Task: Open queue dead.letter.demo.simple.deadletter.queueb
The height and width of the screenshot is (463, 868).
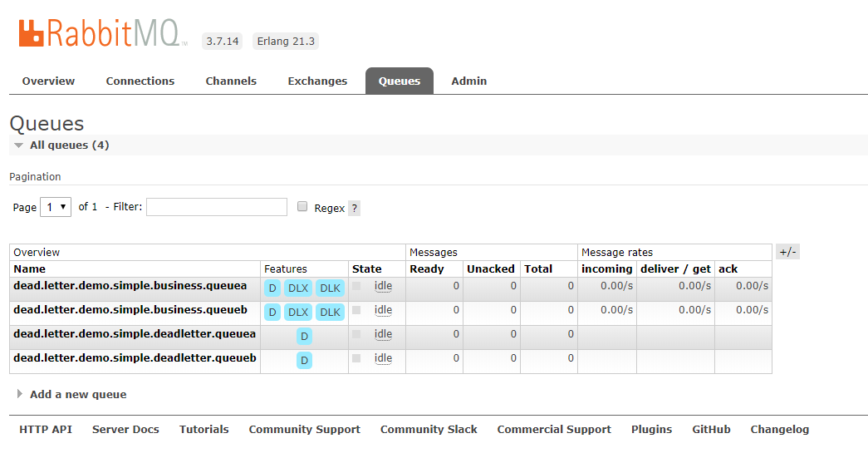Action: point(135,357)
